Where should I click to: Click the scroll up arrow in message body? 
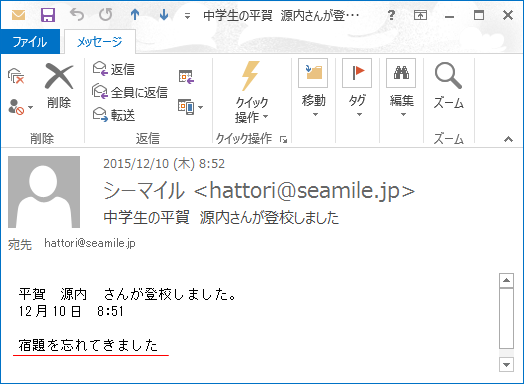point(506,280)
